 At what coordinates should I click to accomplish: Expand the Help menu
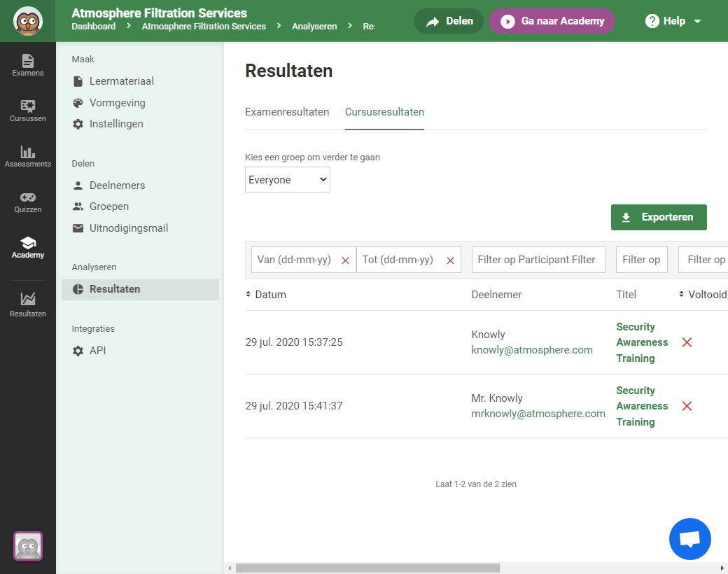click(x=673, y=21)
